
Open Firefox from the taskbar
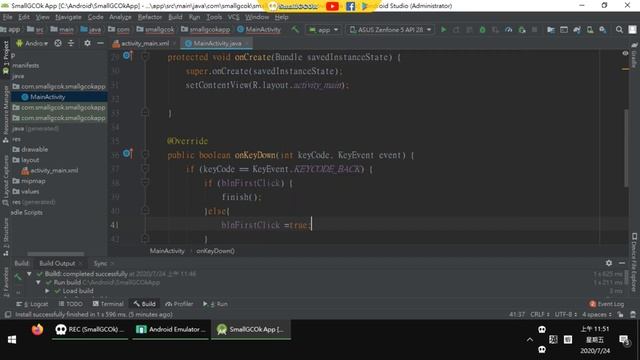click(37, 329)
